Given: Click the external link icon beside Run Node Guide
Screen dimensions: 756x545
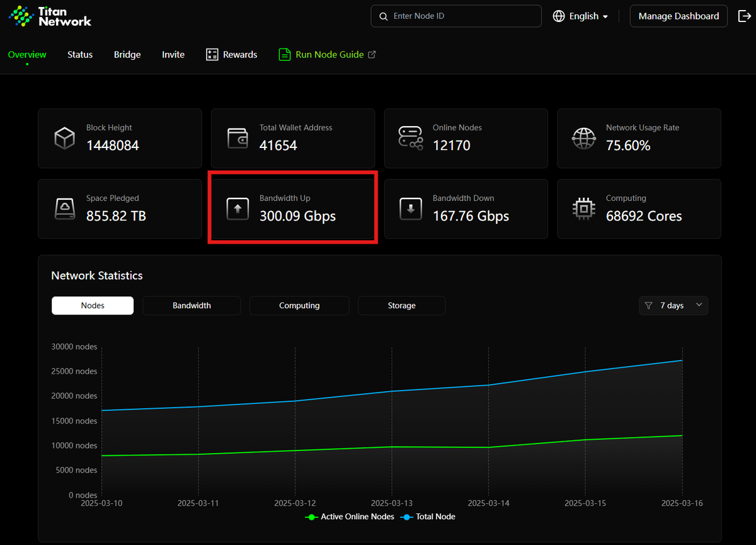Looking at the screenshot, I should pyautogui.click(x=372, y=55).
